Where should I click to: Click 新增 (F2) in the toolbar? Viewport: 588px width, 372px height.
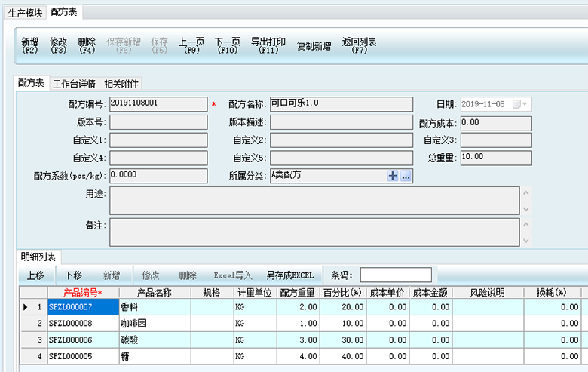coord(29,46)
